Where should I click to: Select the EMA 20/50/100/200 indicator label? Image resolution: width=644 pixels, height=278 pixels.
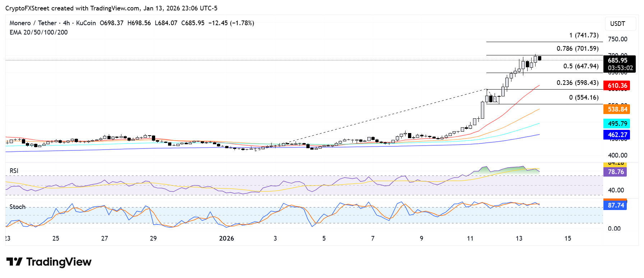click(x=38, y=32)
